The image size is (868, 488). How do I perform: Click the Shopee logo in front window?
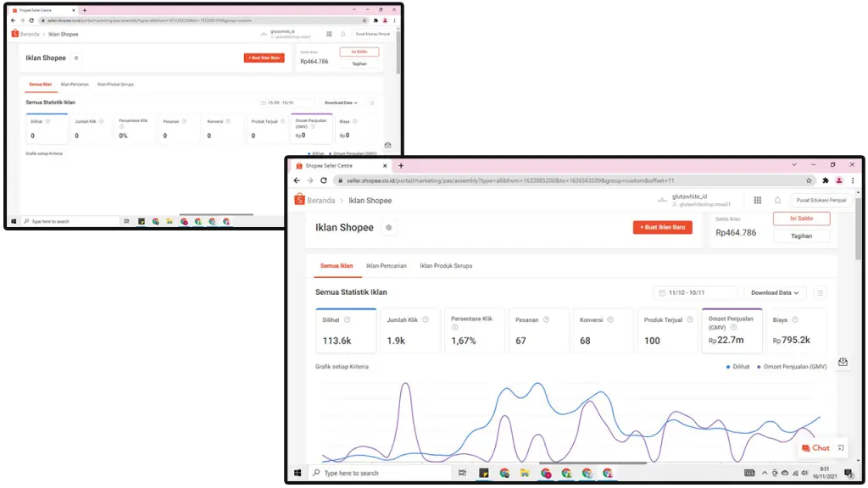(299, 199)
